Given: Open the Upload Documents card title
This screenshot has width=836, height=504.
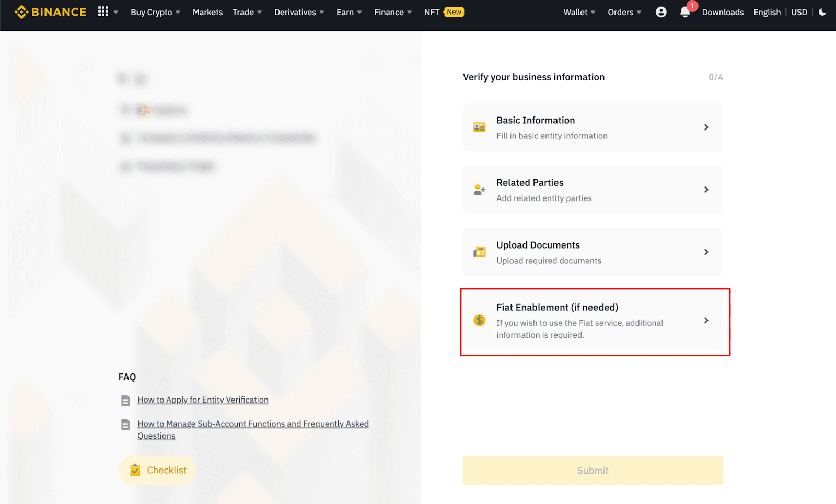Looking at the screenshot, I should pyautogui.click(x=538, y=245).
